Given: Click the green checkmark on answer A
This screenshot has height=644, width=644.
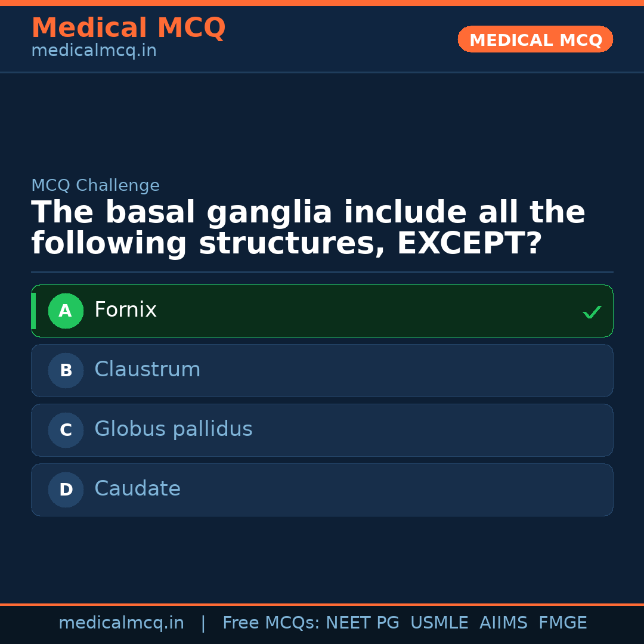Looking at the screenshot, I should [592, 311].
